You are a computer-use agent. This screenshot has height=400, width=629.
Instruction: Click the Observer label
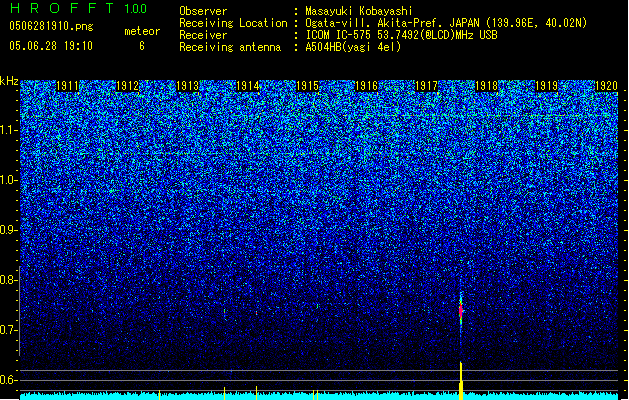click(x=203, y=11)
